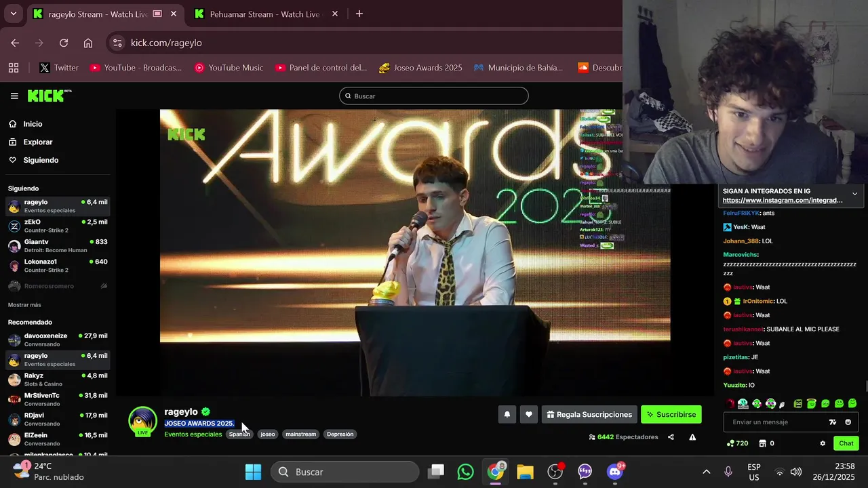Click the mainstream tag

[301, 434]
